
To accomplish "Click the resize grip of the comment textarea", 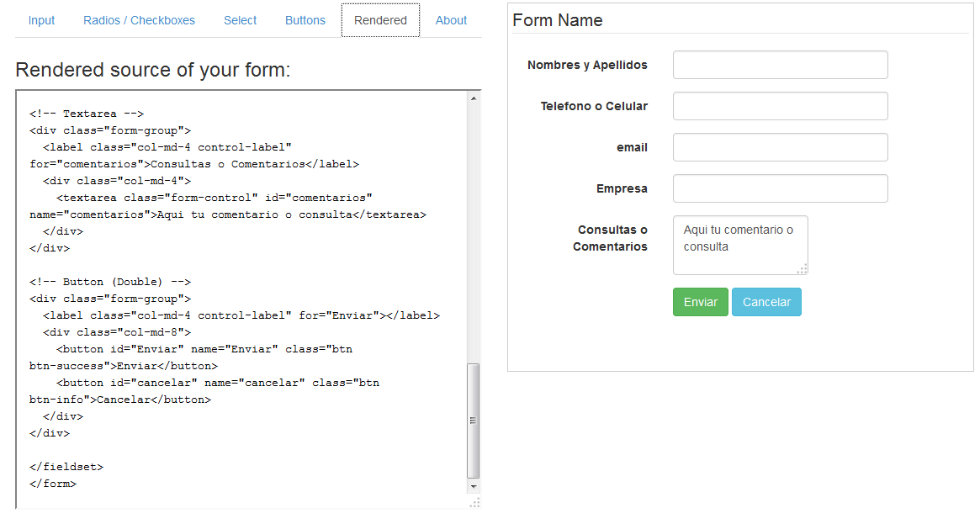I will 803,267.
